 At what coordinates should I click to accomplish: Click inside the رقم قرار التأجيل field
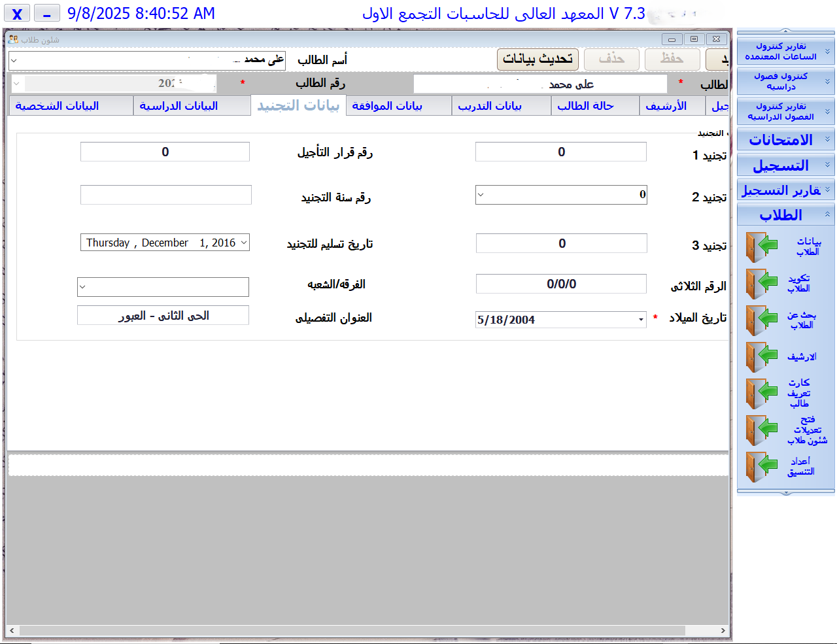click(x=164, y=151)
